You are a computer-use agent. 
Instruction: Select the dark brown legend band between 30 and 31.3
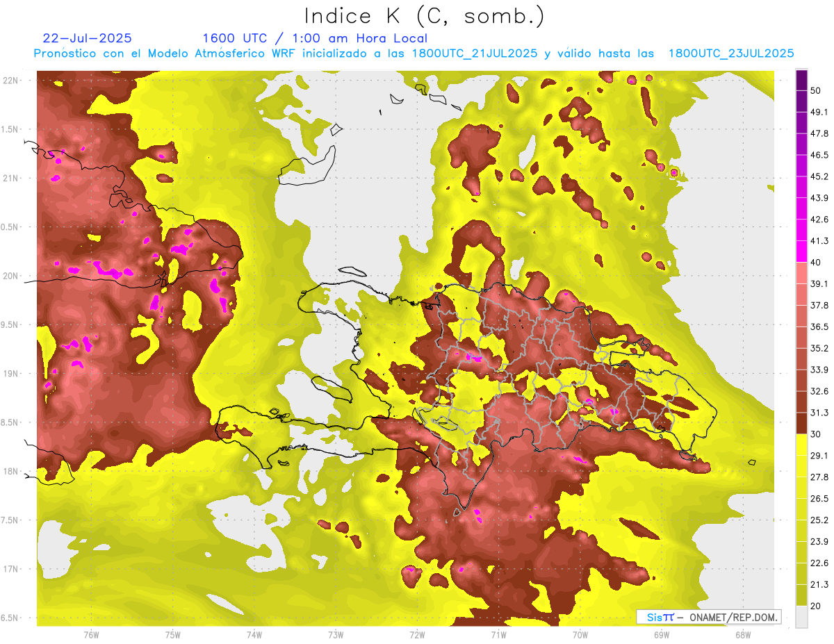pyautogui.click(x=801, y=423)
